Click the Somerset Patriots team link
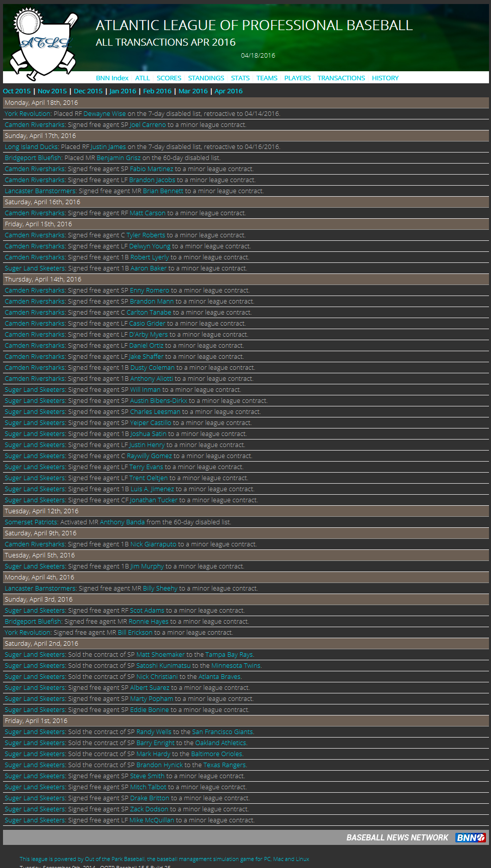This screenshot has width=491, height=868. [32, 522]
